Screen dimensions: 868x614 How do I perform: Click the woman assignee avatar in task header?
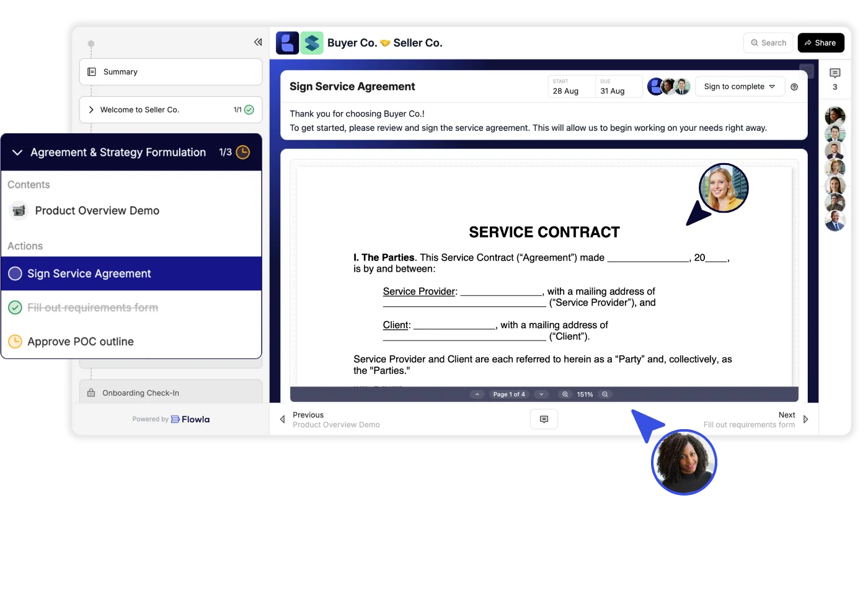coord(669,87)
